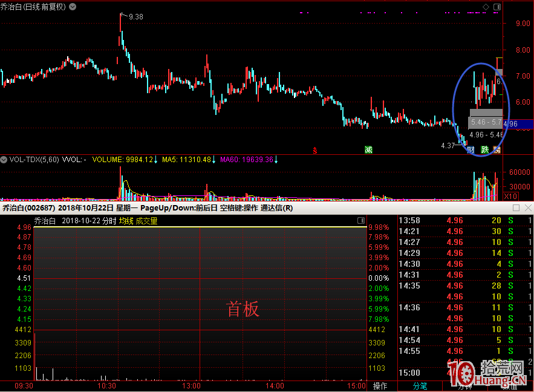Click the green 减 marker icon
Screen dimensions: 534x392
(368, 149)
